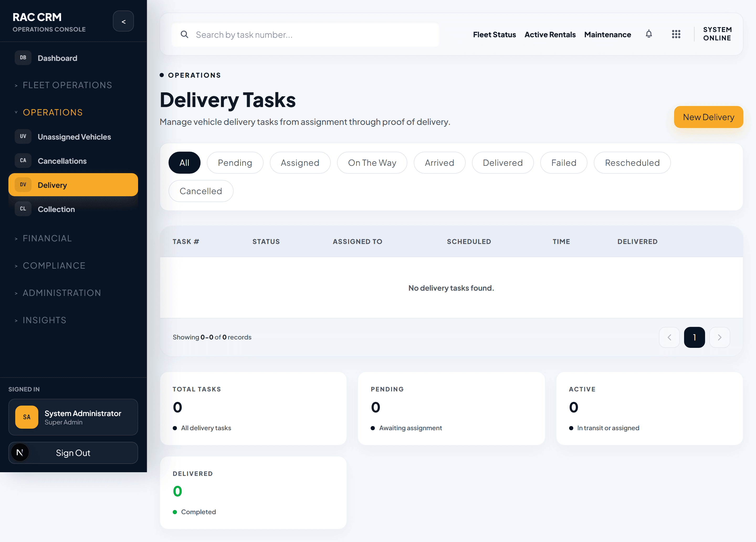Click the CL badge icon

(23, 209)
